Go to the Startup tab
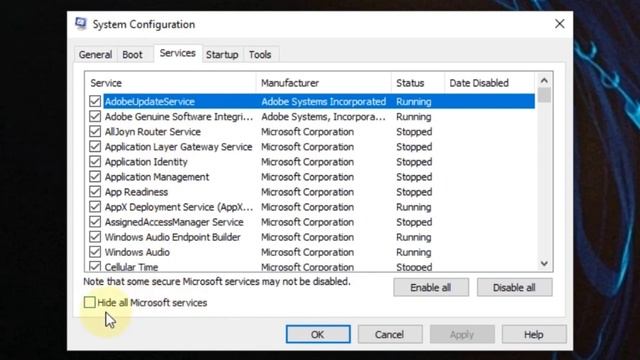 [x=222, y=55]
